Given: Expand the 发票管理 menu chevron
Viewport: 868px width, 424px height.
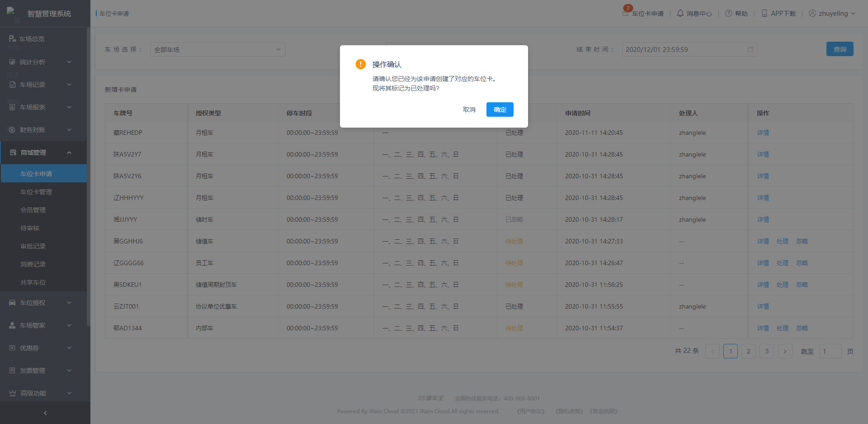Looking at the screenshot, I should (69, 371).
